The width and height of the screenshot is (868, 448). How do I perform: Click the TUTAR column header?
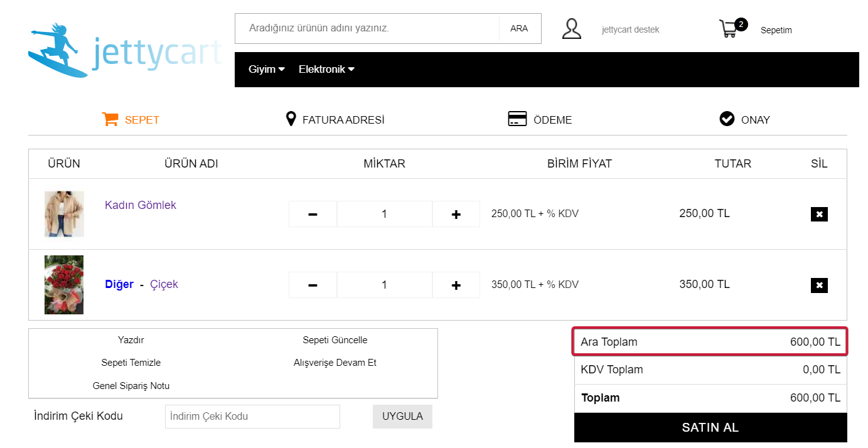(733, 164)
